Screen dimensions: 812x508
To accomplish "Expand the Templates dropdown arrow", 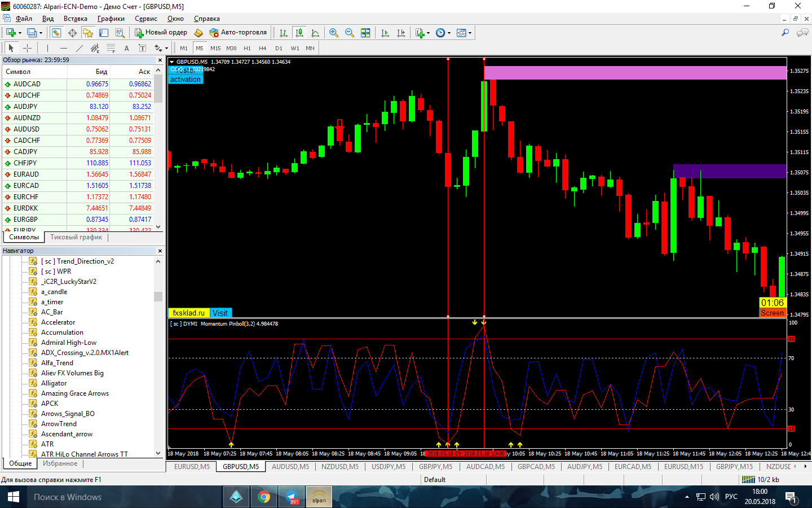I will click(x=470, y=33).
